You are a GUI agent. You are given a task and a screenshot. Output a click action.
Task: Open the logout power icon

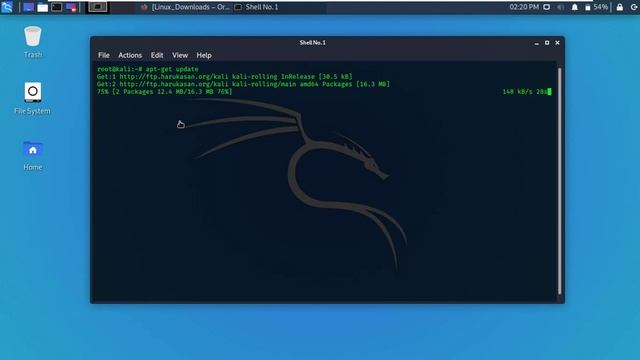[634, 7]
